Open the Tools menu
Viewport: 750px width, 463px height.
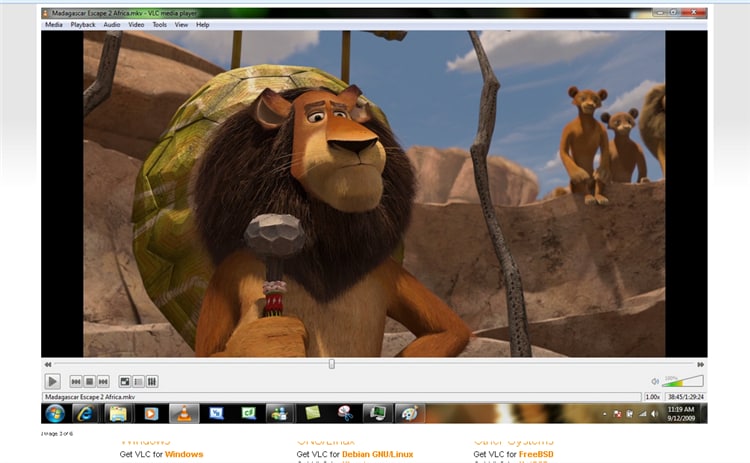[160, 25]
